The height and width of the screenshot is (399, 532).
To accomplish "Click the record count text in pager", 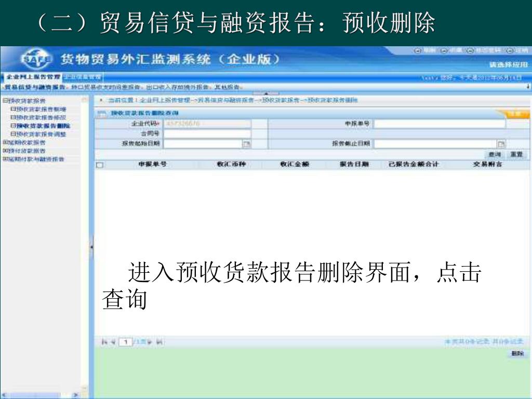I will coord(484,341).
